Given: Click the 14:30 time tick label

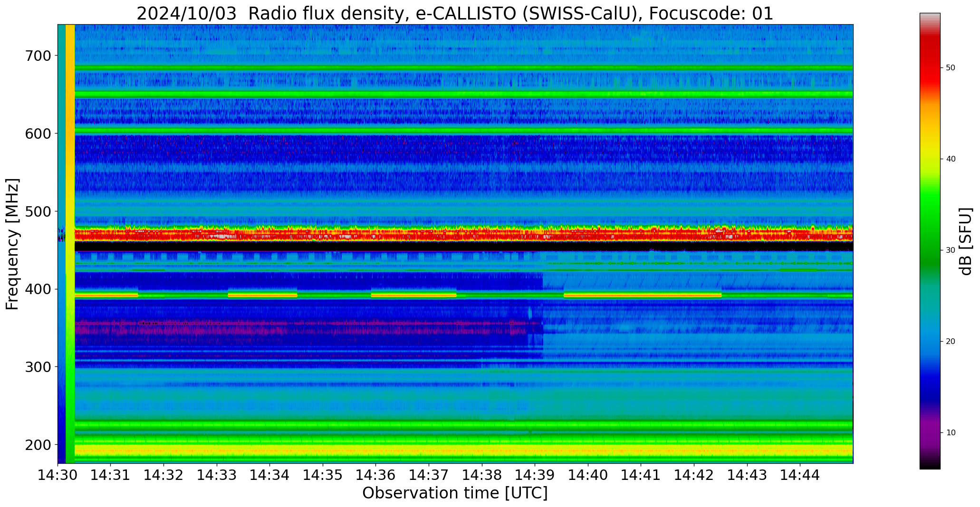Looking at the screenshot, I should coord(58,475).
